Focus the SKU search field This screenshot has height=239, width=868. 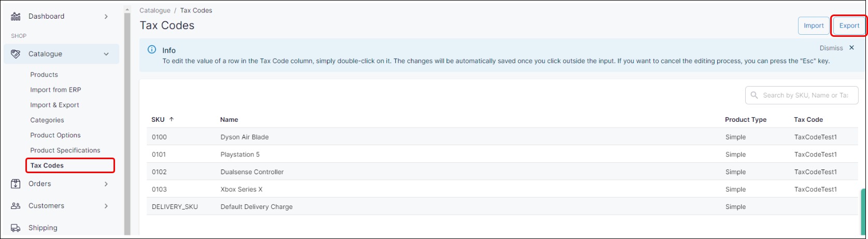[806, 95]
